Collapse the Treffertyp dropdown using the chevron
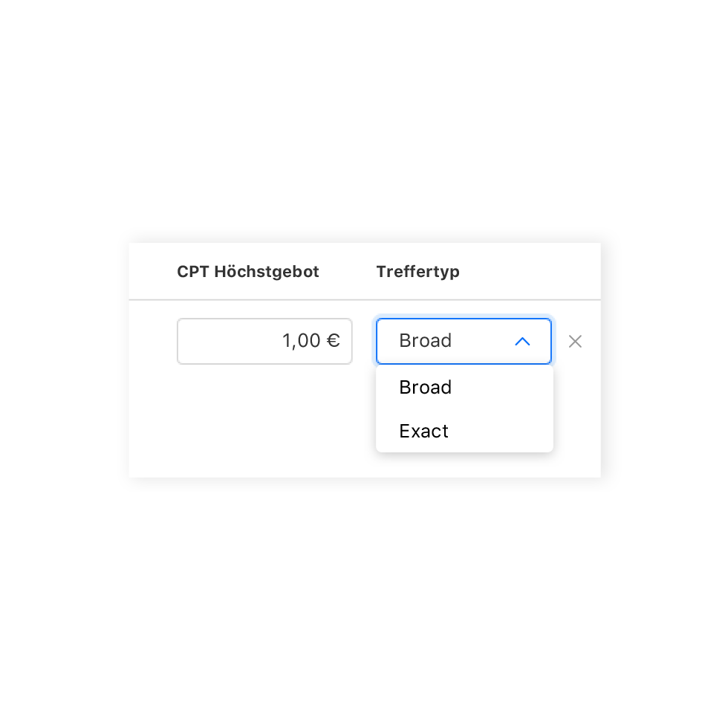Image resolution: width=728 pixels, height=719 pixels. tap(522, 342)
